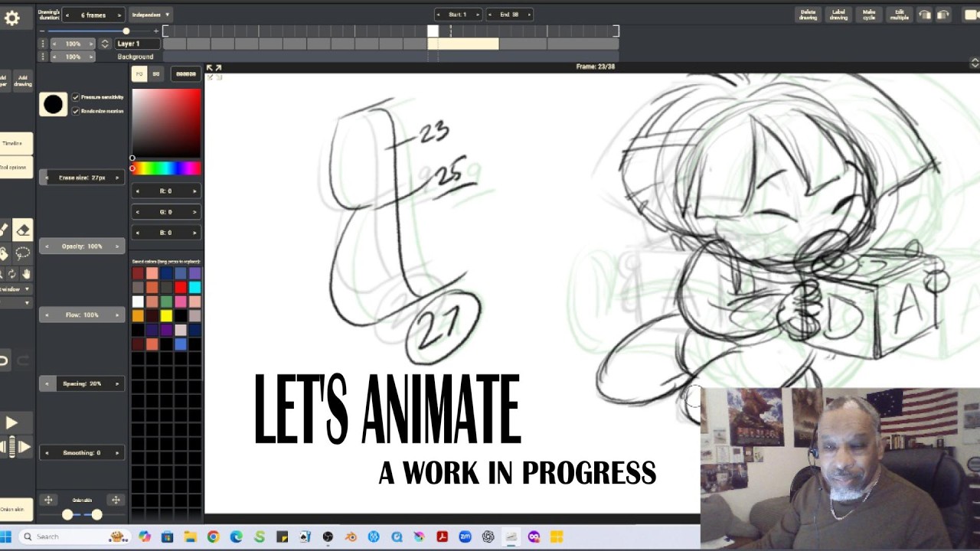
Task: Click the Layer 1 name field
Action: (x=137, y=44)
